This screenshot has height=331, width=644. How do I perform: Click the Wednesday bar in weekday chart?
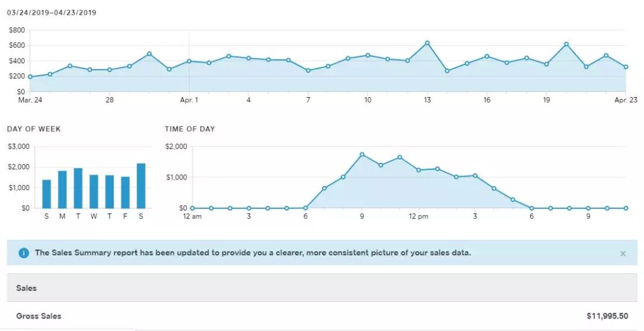[x=94, y=191]
